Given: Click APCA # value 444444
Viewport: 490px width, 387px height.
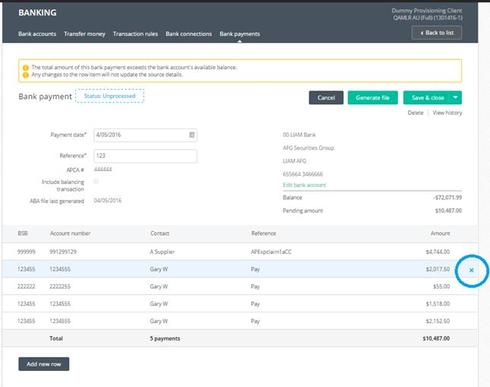Looking at the screenshot, I should coord(103,169).
